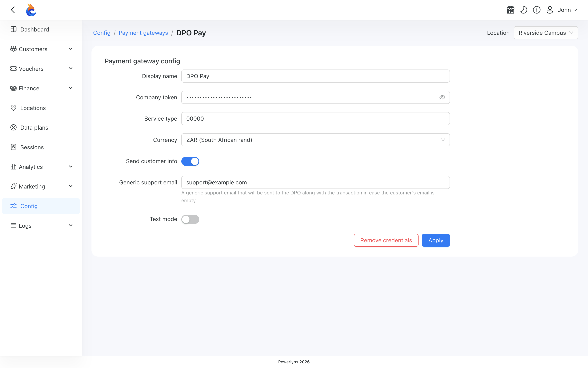Open the John user menu
The height and width of the screenshot is (368, 588).
tap(567, 10)
